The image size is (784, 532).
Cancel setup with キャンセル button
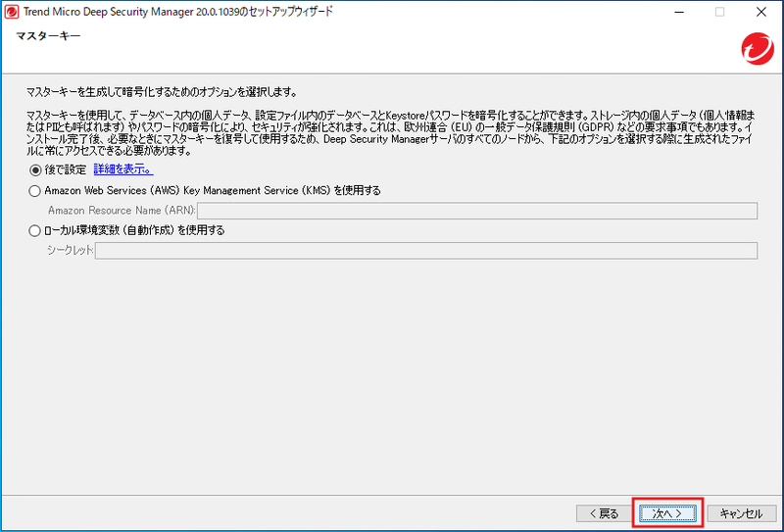click(741, 513)
